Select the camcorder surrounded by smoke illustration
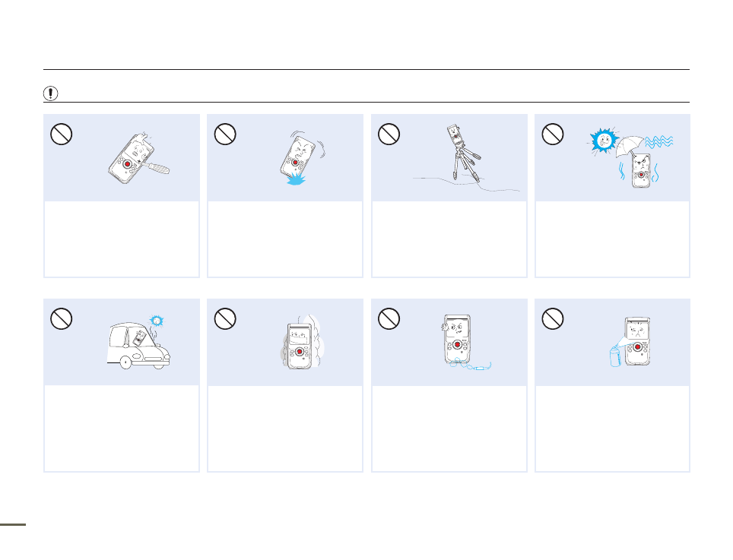Viewport: 733px width, 560px height. (303, 342)
